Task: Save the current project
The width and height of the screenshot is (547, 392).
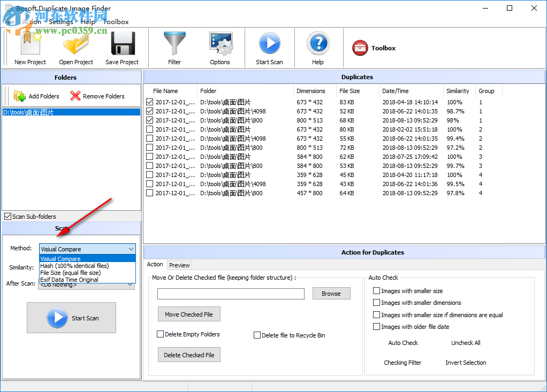Action: pyautogui.click(x=121, y=48)
